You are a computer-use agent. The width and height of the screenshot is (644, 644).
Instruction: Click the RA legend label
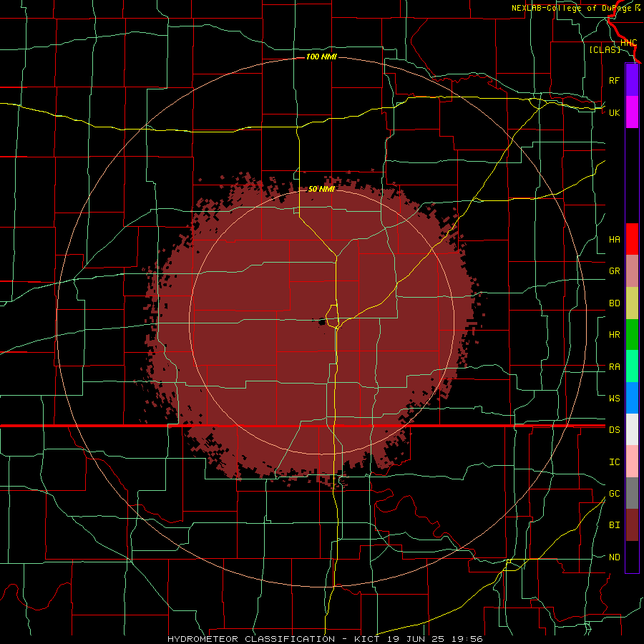pyautogui.click(x=615, y=367)
